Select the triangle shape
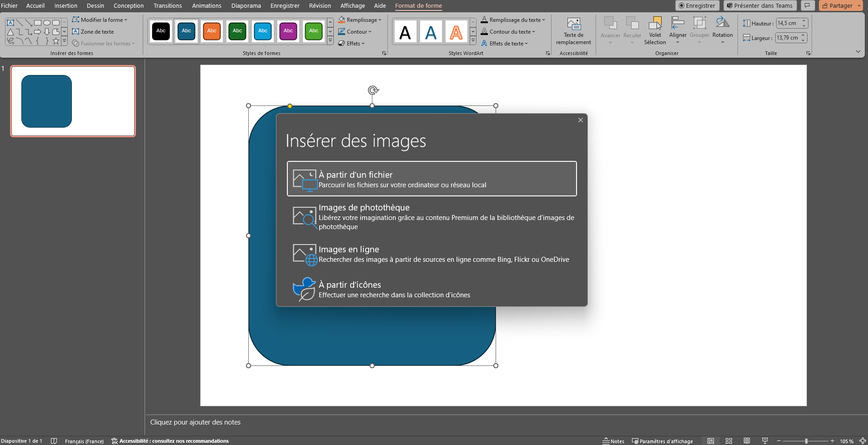This screenshot has width=868, height=445. coord(10,32)
